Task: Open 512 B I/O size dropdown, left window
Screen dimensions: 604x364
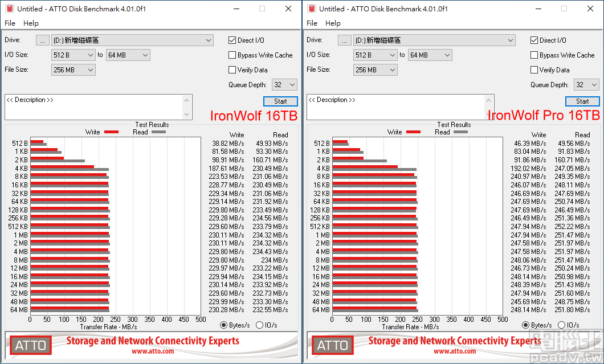Action: [73, 55]
